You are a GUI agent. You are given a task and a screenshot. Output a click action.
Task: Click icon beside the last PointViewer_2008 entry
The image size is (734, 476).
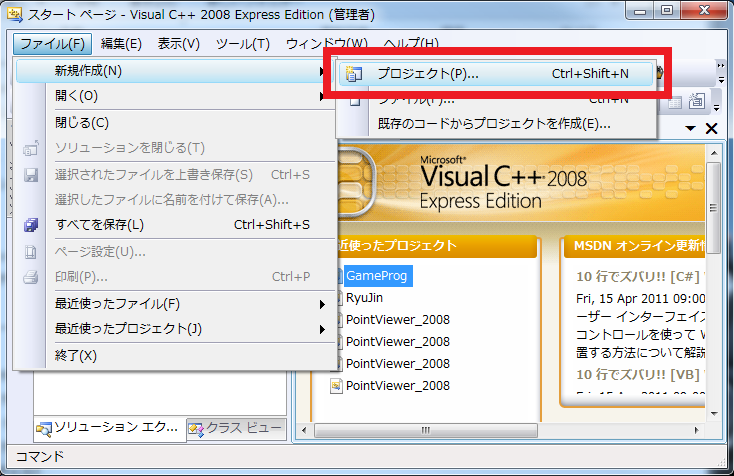coord(336,385)
